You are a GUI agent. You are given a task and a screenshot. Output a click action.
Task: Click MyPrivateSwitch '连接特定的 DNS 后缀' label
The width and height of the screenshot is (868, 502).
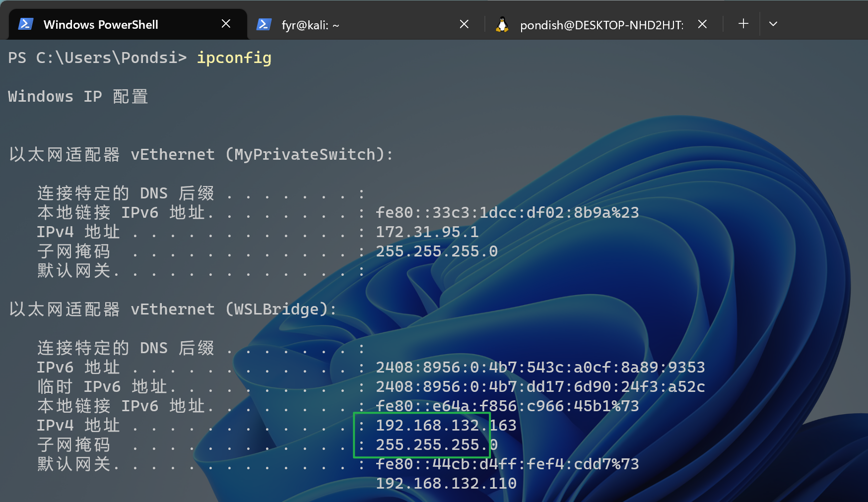click(x=126, y=193)
